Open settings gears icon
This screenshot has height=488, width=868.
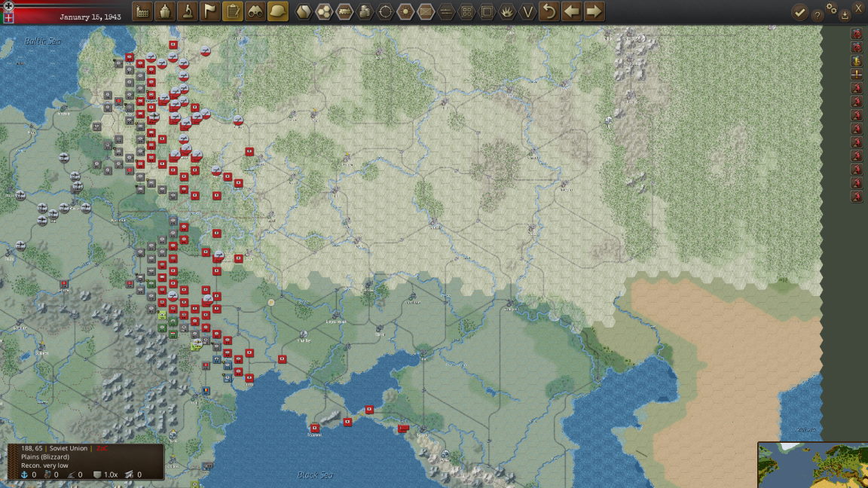832,8
